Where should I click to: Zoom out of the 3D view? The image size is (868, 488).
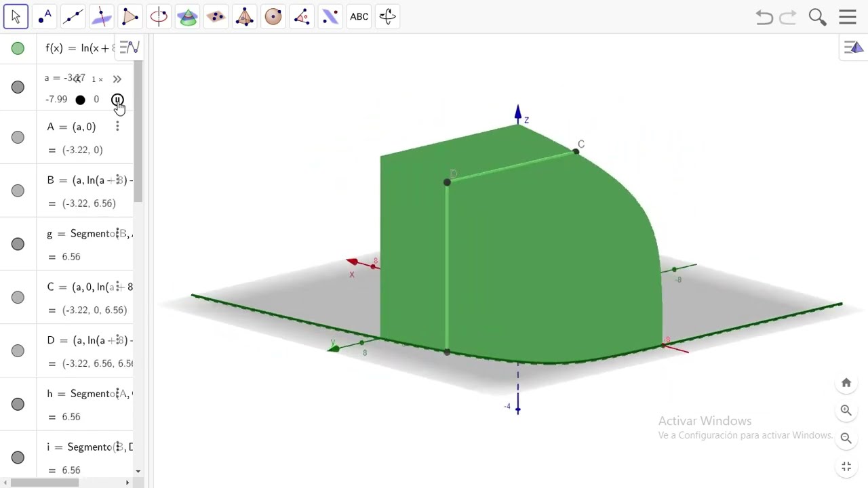click(x=846, y=438)
